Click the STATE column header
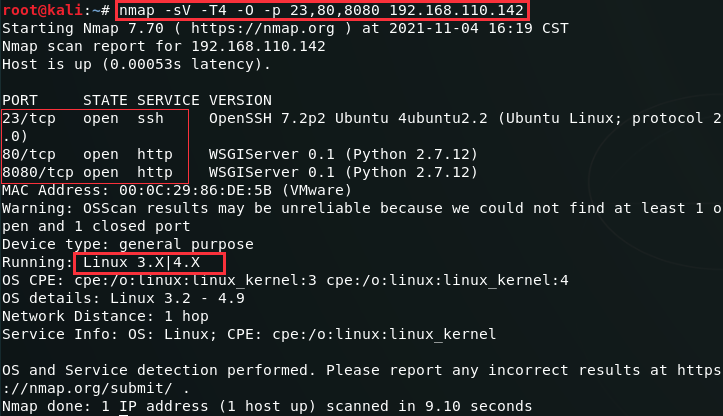 tap(105, 101)
